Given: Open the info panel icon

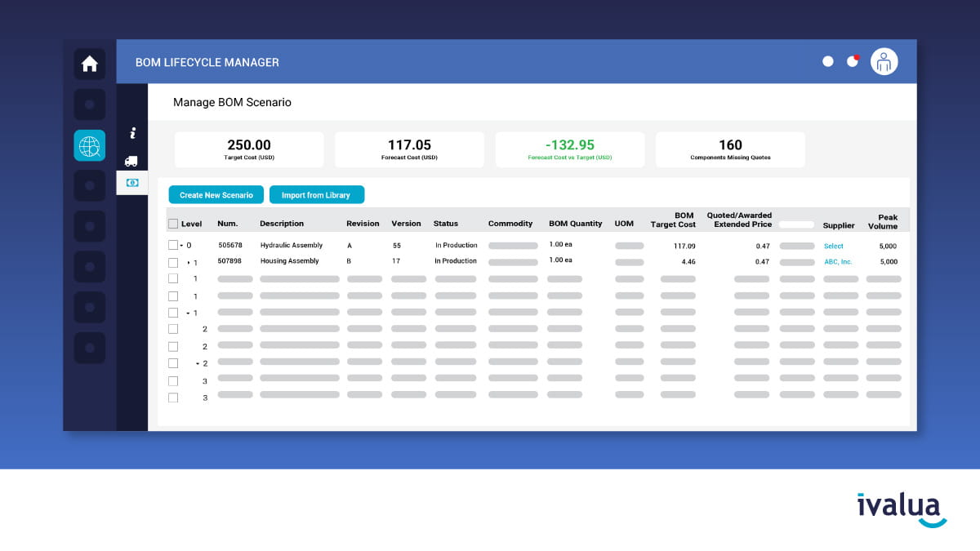Looking at the screenshot, I should [131, 131].
